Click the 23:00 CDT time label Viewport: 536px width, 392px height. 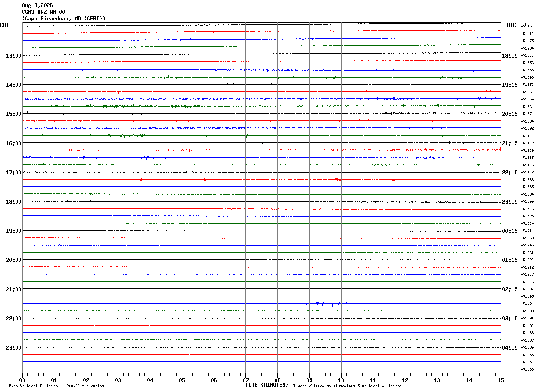(13, 348)
